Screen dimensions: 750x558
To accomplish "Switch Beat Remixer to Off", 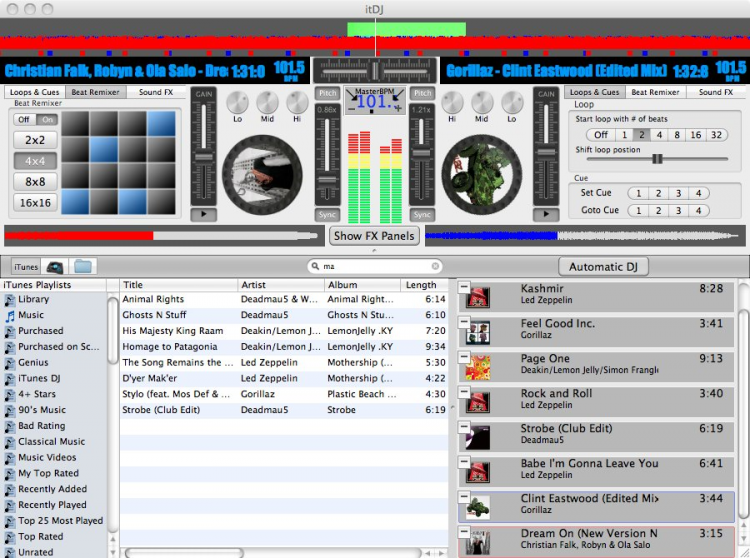I will pos(24,120).
